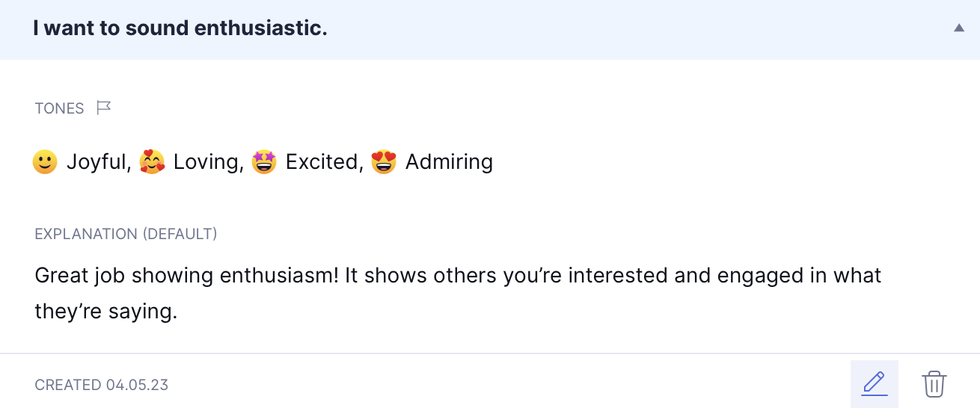Image resolution: width=980 pixels, height=411 pixels.
Task: Click the EXPLANATION (DEFAULT) label
Action: coord(126,234)
